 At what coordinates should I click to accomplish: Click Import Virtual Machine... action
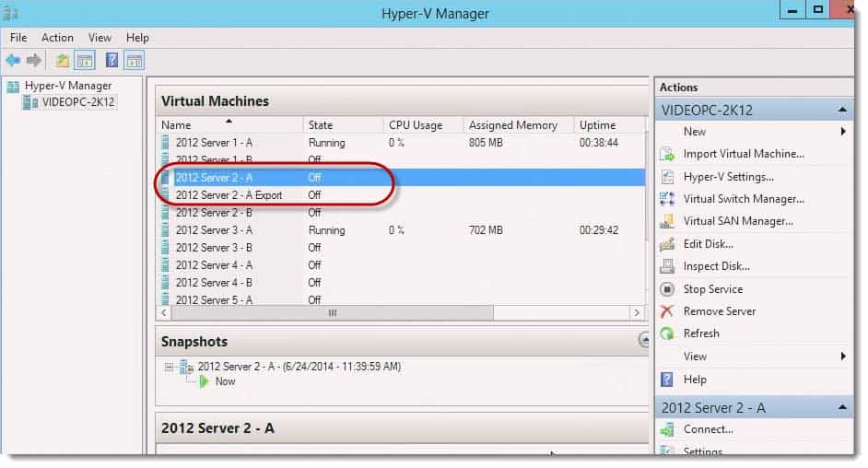coord(744,155)
